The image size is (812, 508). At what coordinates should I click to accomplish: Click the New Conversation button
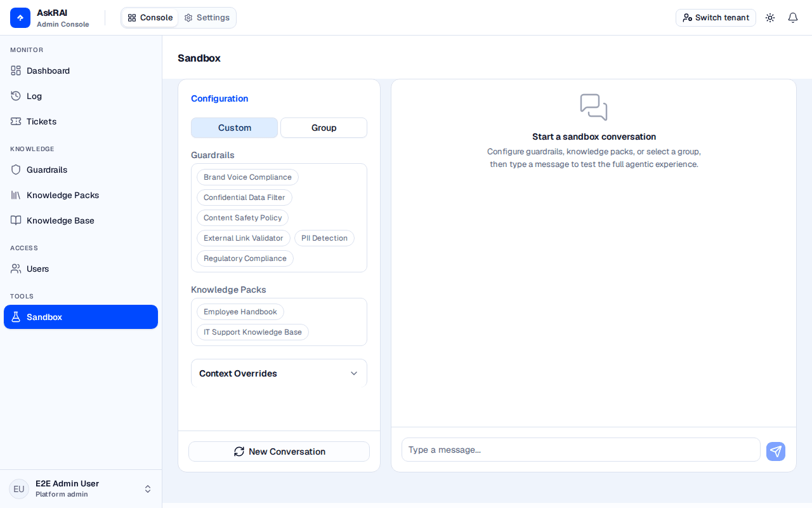click(x=279, y=451)
